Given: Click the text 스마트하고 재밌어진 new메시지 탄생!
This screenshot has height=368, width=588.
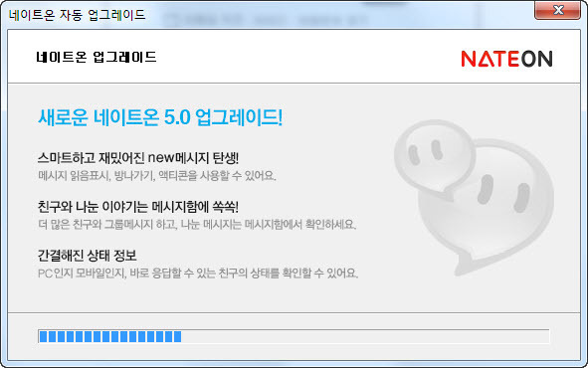Looking at the screenshot, I should 138,158.
